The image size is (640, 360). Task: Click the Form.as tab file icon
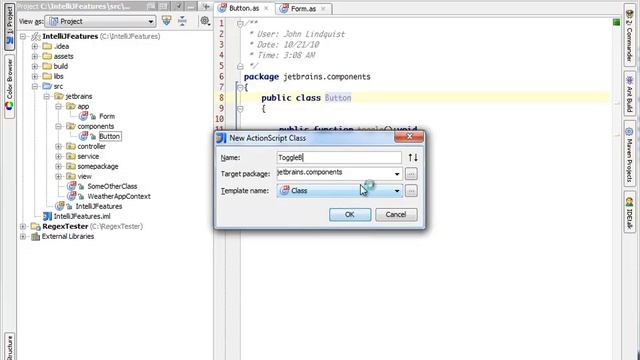(x=284, y=9)
